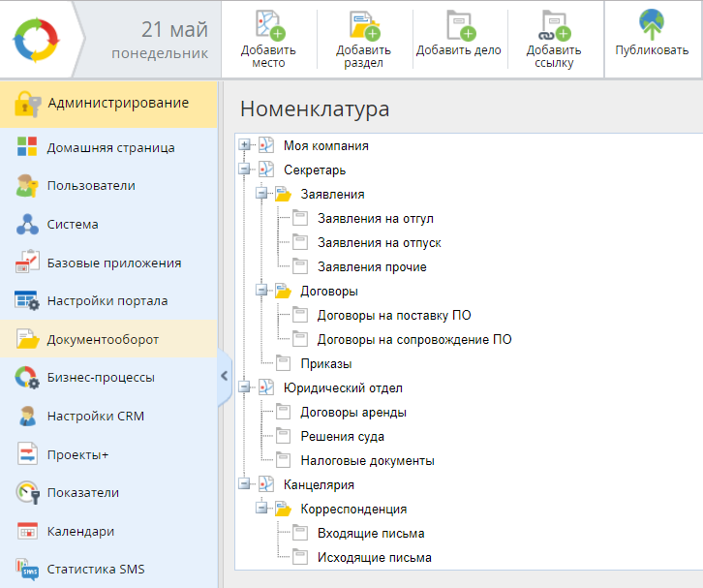Click the Добавить место toolbar icon
Image resolution: width=703 pixels, height=588 pixels.
(x=270, y=25)
